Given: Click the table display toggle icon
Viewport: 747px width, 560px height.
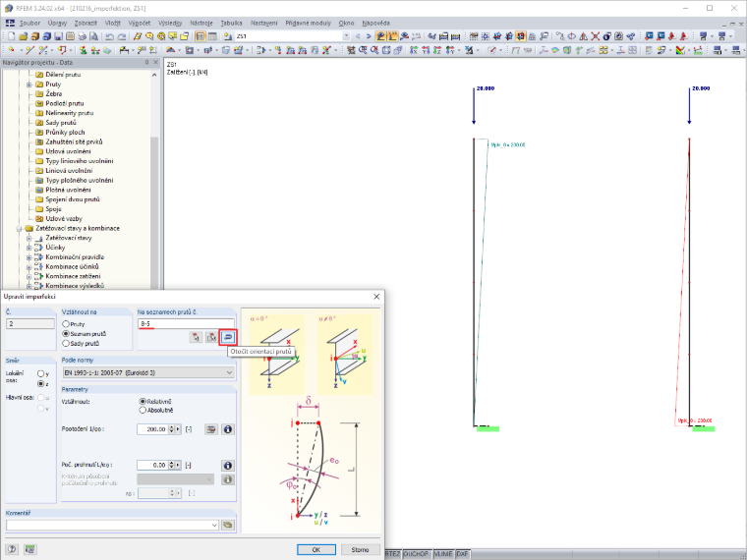Looking at the screenshot, I should 212,36.
